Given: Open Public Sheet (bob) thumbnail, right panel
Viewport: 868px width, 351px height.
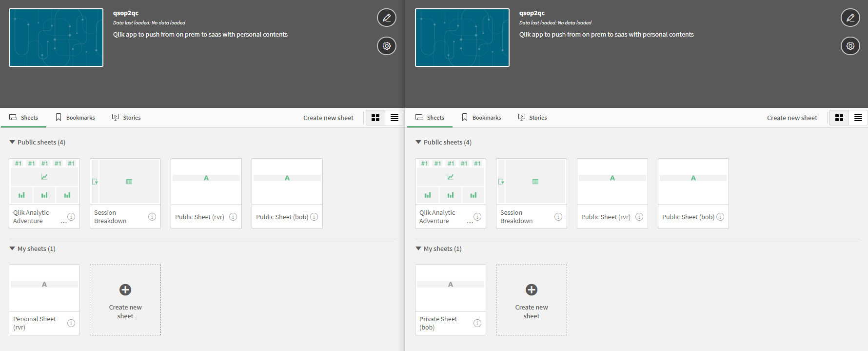Looking at the screenshot, I should pyautogui.click(x=693, y=182).
